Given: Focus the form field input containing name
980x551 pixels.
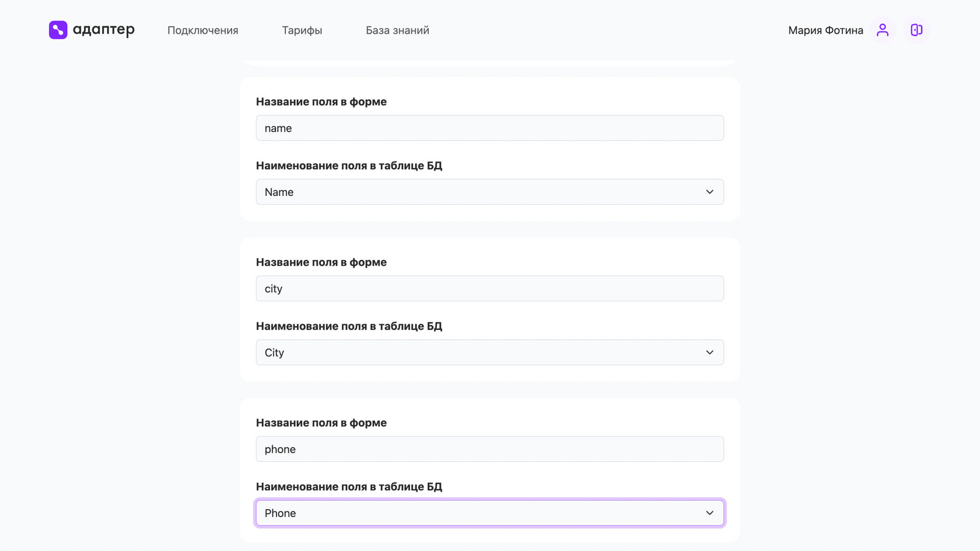Looking at the screenshot, I should pyautogui.click(x=489, y=128).
